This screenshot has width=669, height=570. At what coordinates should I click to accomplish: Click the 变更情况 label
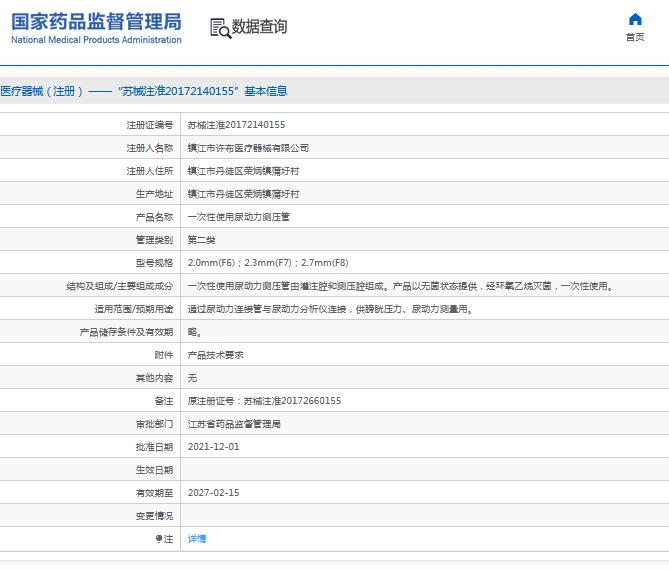pyautogui.click(x=154, y=516)
